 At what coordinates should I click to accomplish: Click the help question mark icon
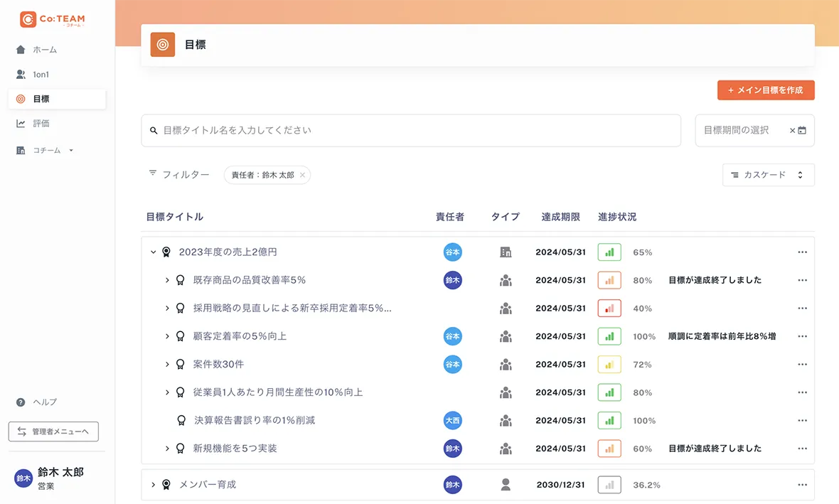click(x=21, y=402)
